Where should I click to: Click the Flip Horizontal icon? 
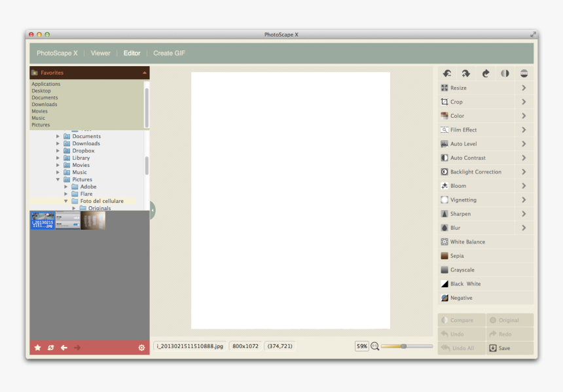coord(505,74)
